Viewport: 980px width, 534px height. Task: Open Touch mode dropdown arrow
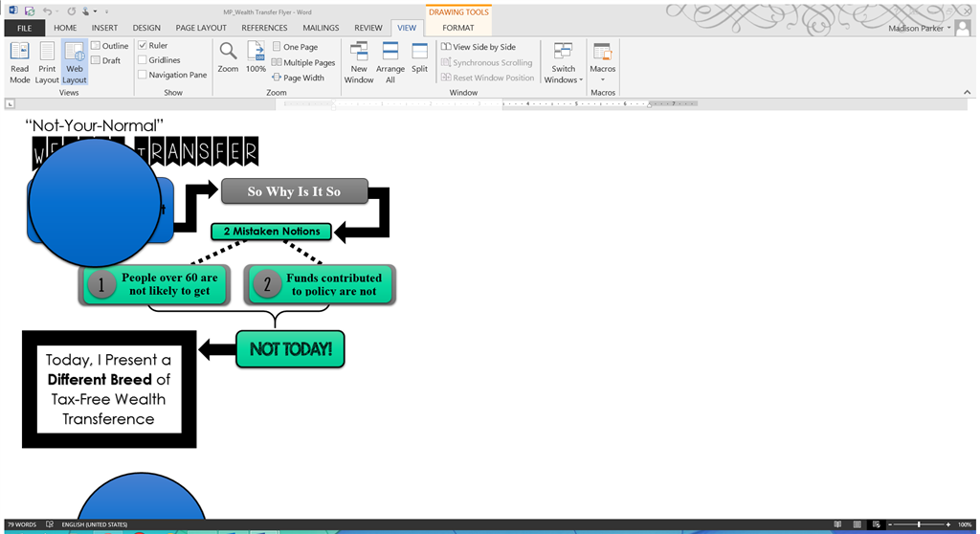click(95, 11)
